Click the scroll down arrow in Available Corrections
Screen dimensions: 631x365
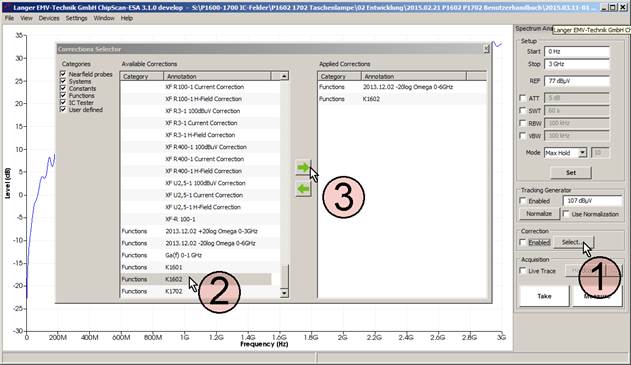coord(284,293)
